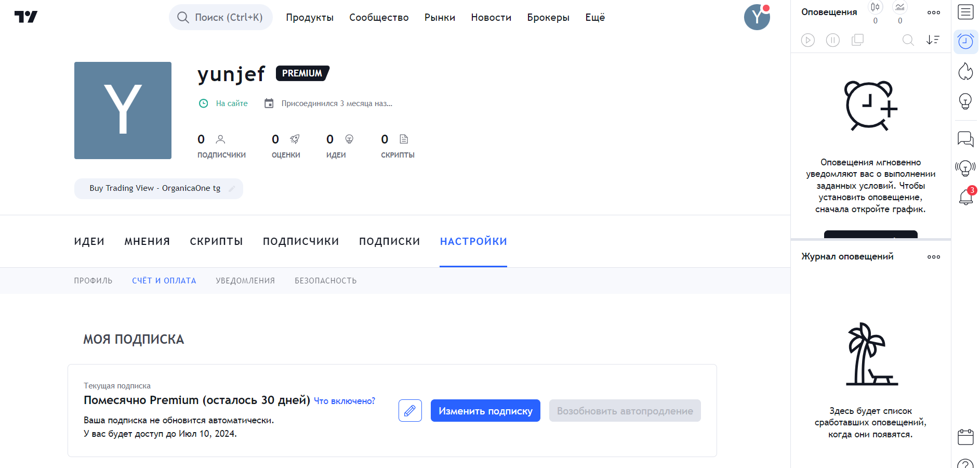Open the calendar icon in right sidebar

coord(965,437)
